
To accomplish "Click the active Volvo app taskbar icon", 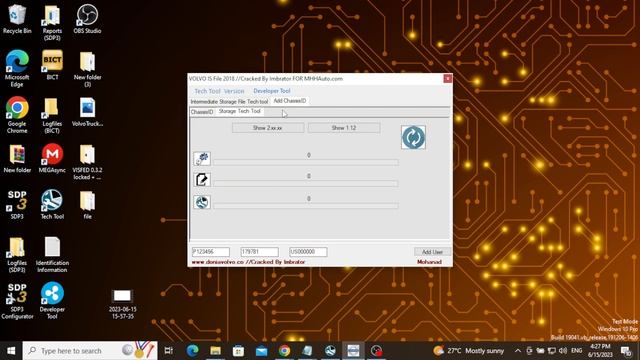I will pyautogui.click(x=353, y=351).
